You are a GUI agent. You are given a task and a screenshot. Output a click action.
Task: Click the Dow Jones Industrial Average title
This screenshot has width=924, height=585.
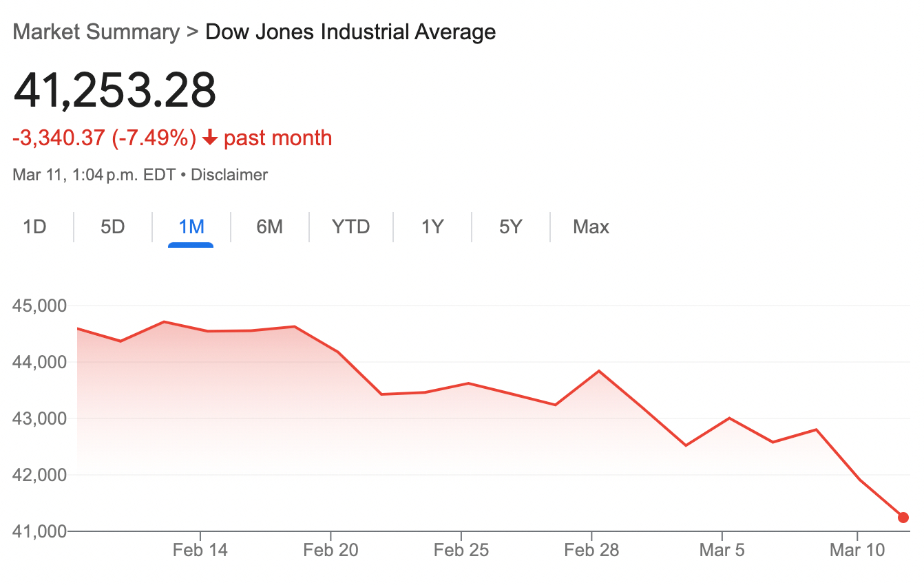click(350, 32)
